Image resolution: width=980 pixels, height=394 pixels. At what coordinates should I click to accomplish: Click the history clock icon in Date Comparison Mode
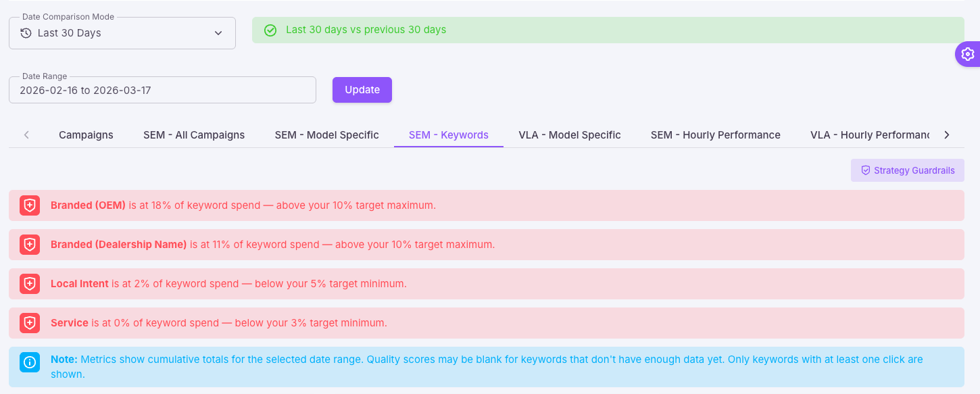pyautogui.click(x=25, y=32)
